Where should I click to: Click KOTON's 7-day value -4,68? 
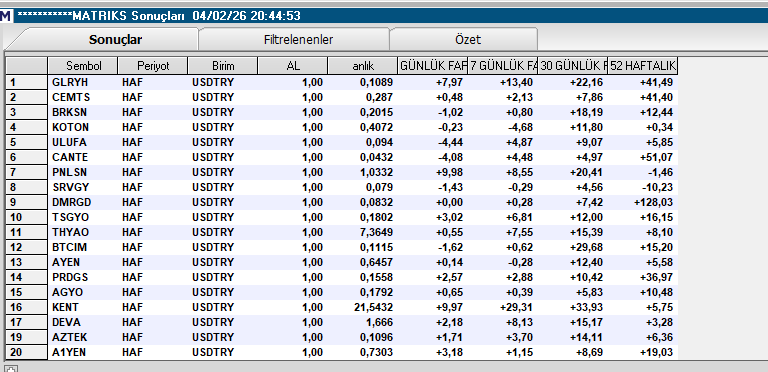pos(521,127)
